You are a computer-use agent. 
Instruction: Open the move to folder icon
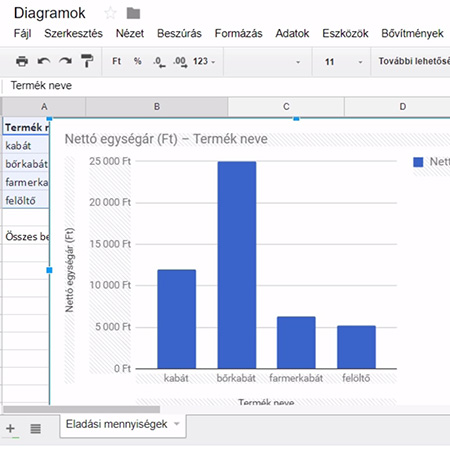coord(133,13)
